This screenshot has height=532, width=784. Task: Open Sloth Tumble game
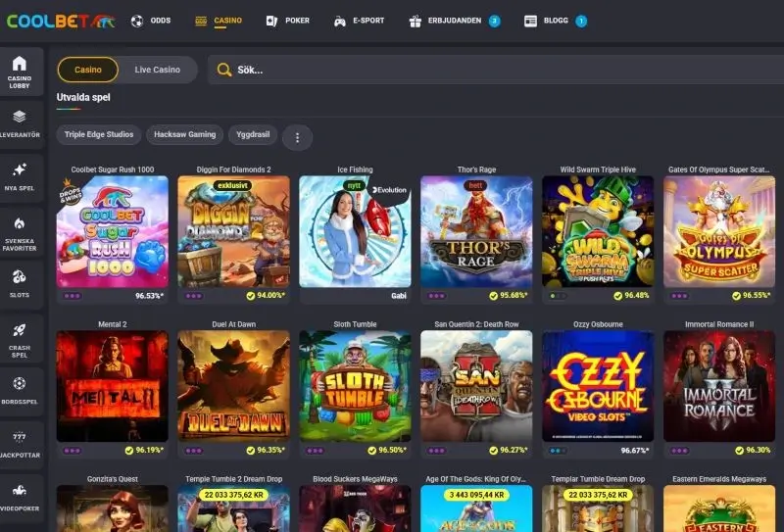pyautogui.click(x=355, y=386)
